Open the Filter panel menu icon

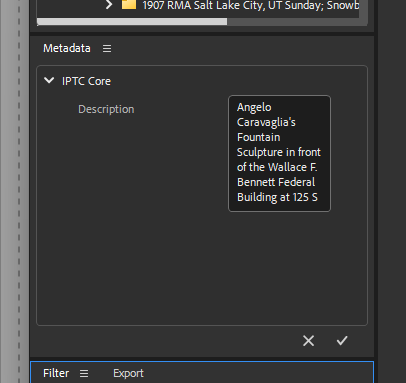pos(84,374)
